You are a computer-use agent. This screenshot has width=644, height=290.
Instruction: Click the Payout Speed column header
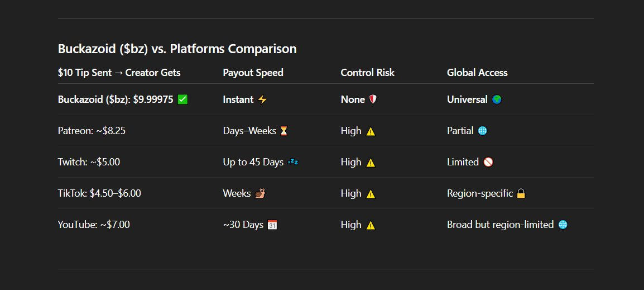pyautogui.click(x=253, y=73)
